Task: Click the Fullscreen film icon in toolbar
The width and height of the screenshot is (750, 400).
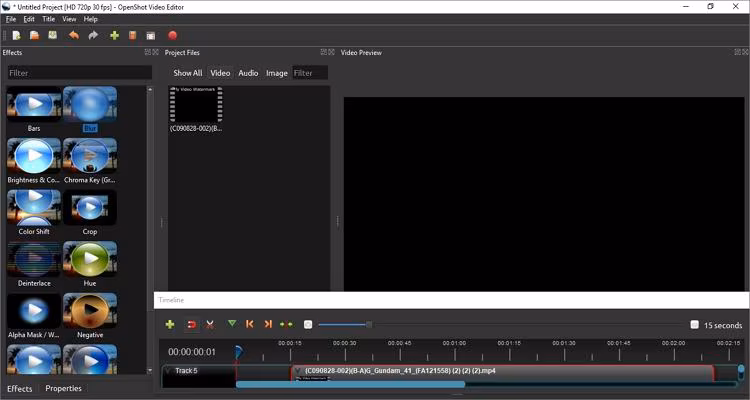Action: pyautogui.click(x=151, y=35)
